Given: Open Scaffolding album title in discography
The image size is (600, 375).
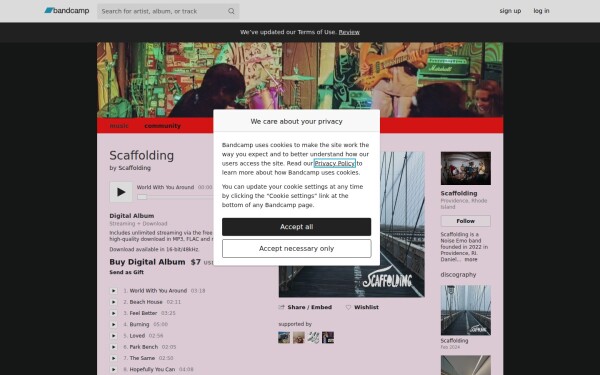Looking at the screenshot, I should (454, 341).
